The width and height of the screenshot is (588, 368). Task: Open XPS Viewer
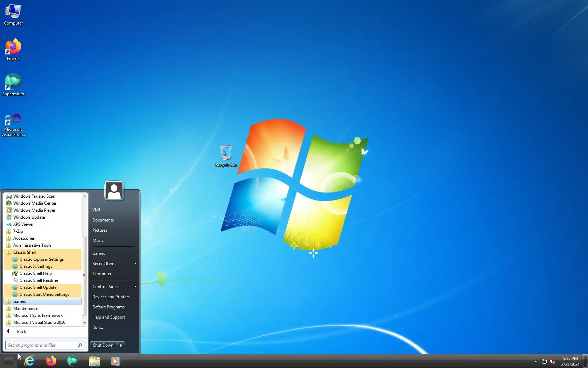(x=43, y=224)
